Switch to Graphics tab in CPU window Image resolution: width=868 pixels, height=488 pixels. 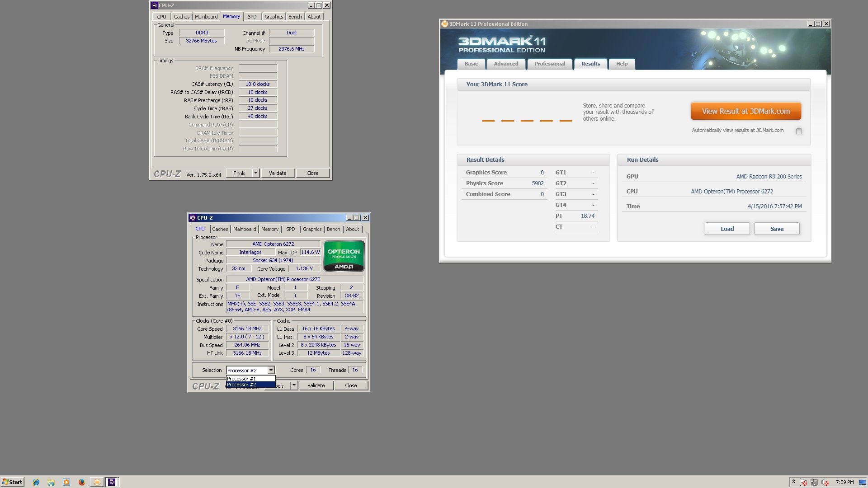(x=312, y=229)
